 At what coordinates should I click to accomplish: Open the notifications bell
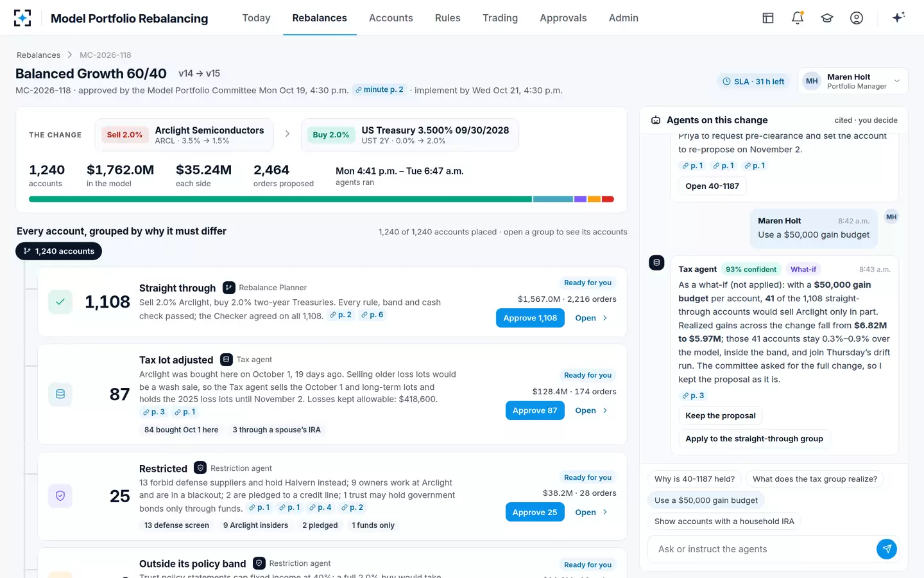tap(798, 18)
